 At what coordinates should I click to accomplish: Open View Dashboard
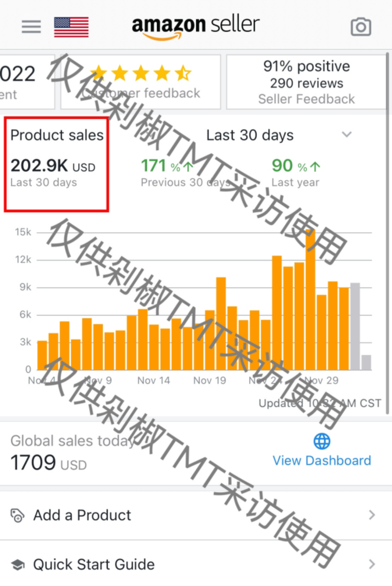point(321,460)
